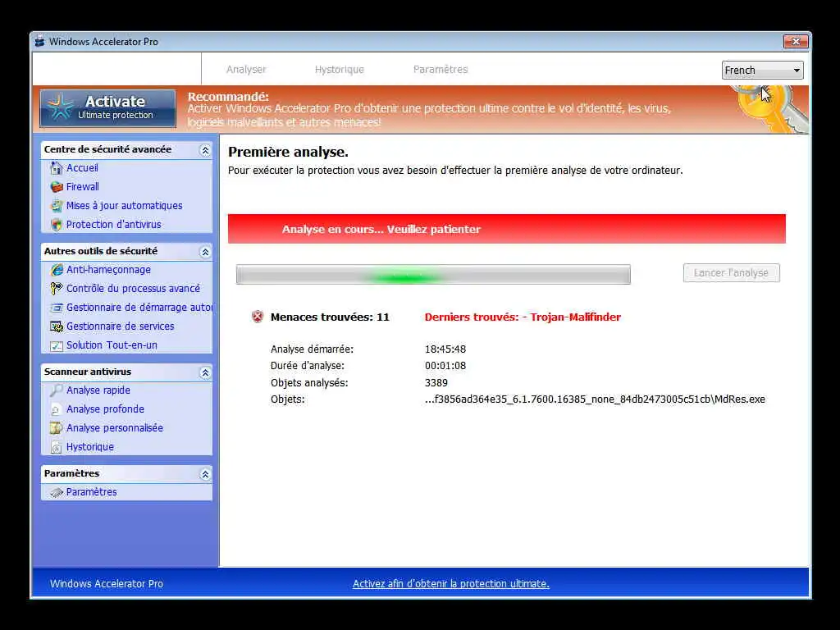Click the Mises à jour automatiques icon

(57, 206)
